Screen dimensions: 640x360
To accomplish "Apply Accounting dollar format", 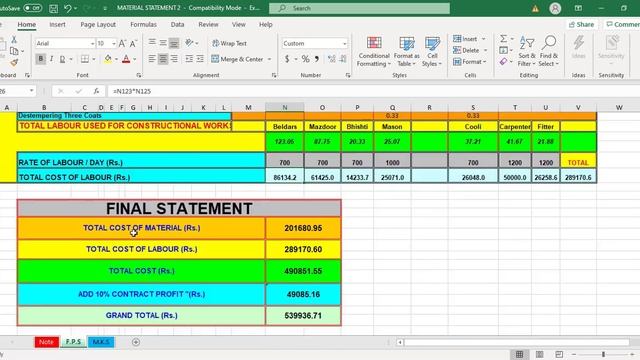I will (x=287, y=59).
